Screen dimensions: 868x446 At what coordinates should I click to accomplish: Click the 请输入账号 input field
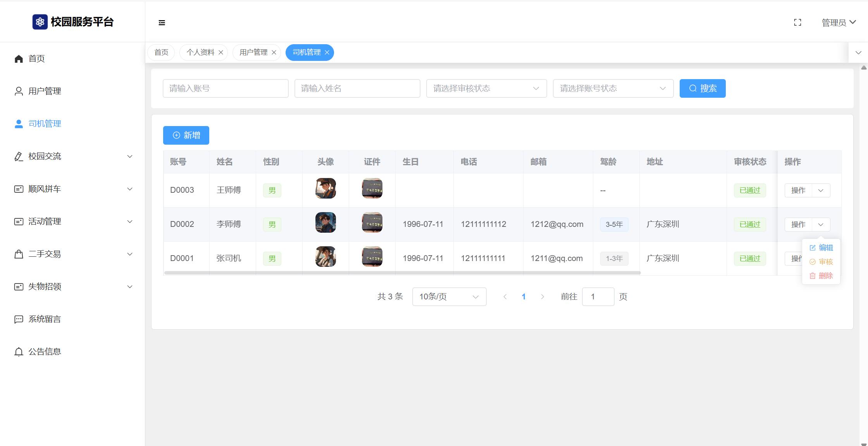(x=226, y=88)
